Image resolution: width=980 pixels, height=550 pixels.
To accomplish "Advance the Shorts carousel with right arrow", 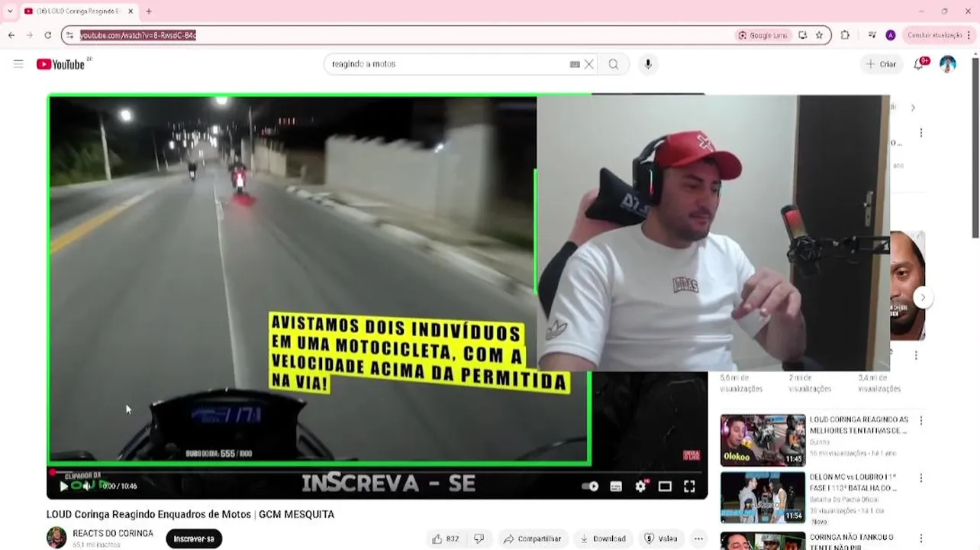I will coord(923,297).
